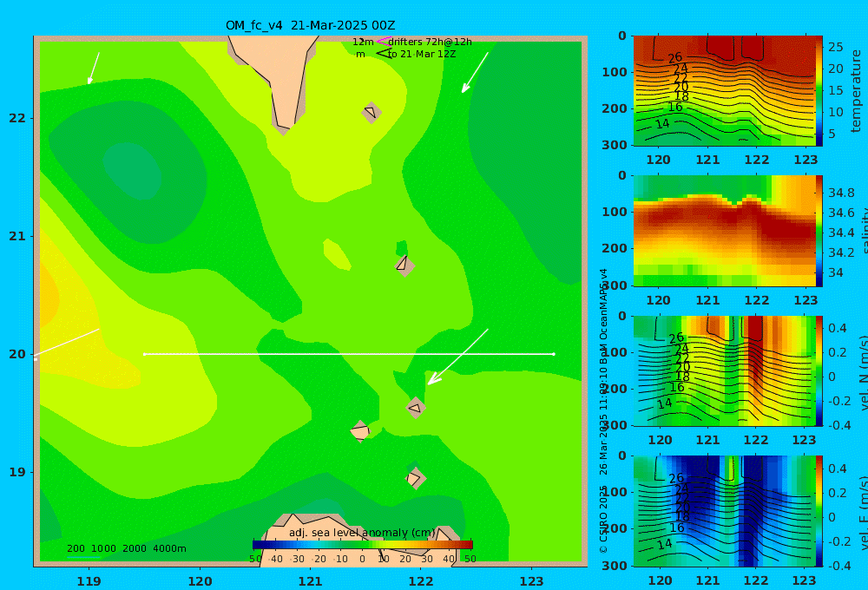The height and width of the screenshot is (590, 868).
Task: Click the northward velocity cross-section plot
Action: (x=725, y=371)
